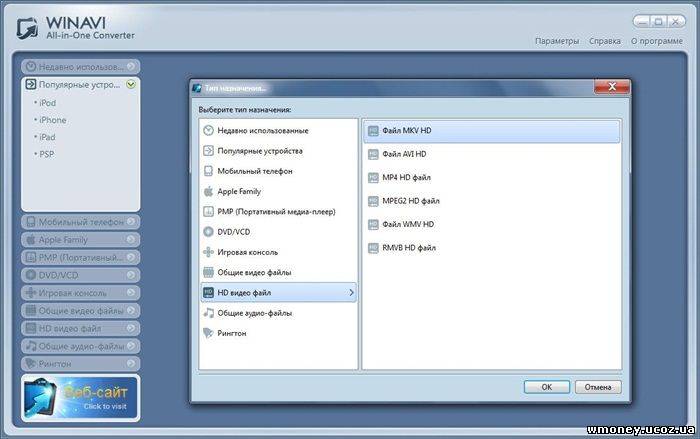Expand DVD/VCD sidebar section arrow
The width and height of the screenshot is (700, 439).
point(131,275)
